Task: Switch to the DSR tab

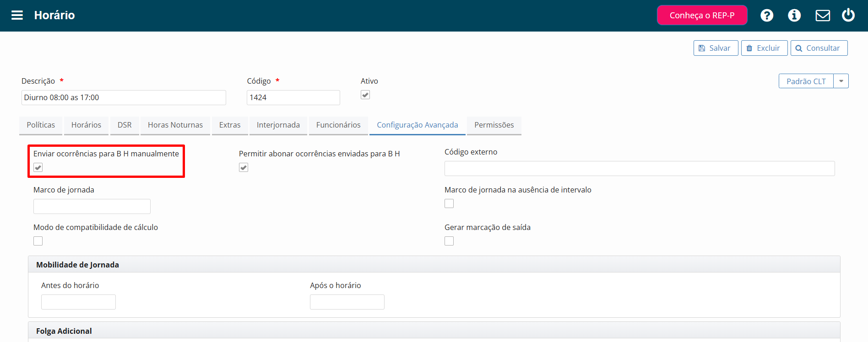Action: (125, 125)
